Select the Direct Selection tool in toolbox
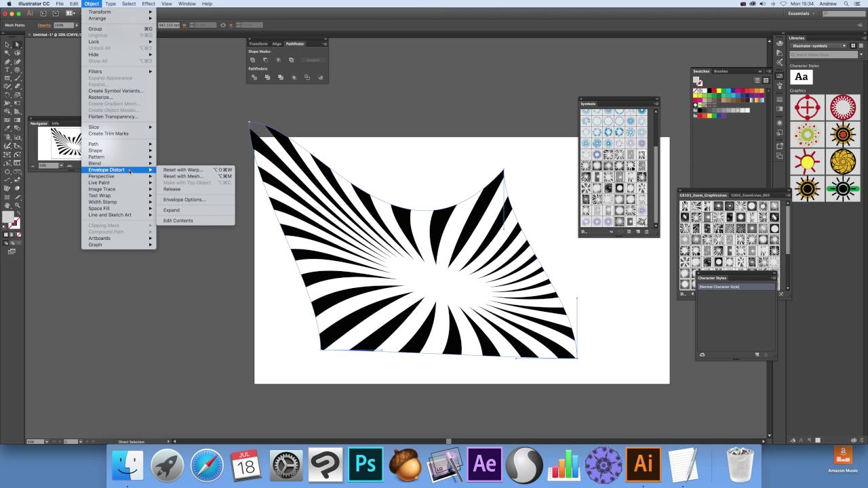 click(x=18, y=45)
